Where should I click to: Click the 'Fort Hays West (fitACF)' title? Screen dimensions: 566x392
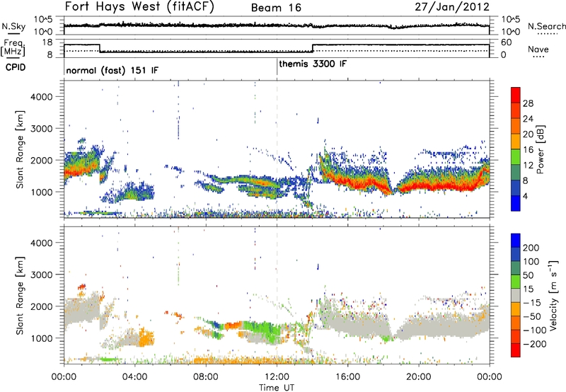tap(139, 7)
